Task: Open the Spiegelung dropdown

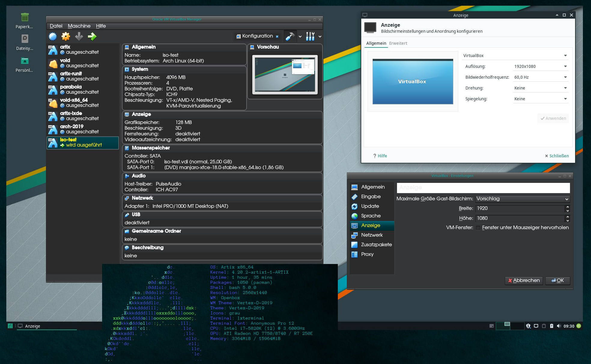Action: coord(541,99)
